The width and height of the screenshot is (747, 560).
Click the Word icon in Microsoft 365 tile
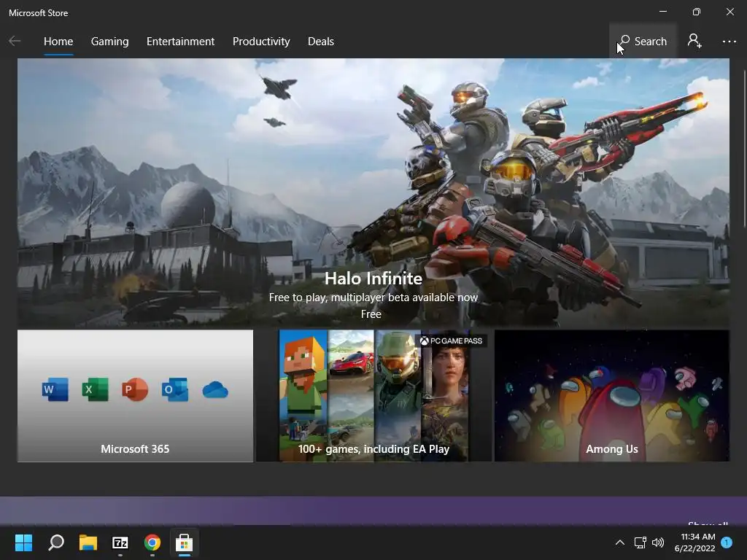coord(55,389)
